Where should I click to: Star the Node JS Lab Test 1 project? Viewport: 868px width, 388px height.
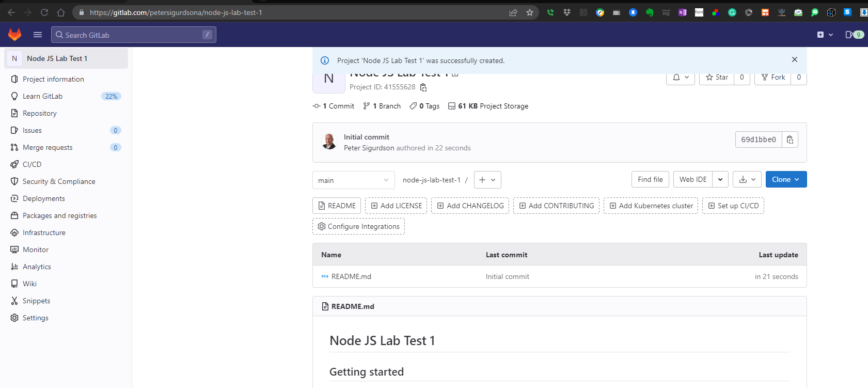(x=717, y=77)
